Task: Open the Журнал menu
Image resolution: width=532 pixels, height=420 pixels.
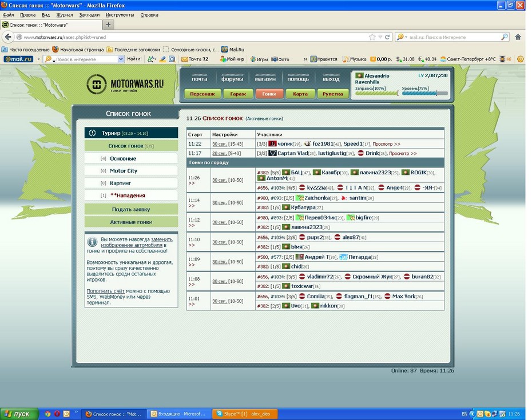Action: pyautogui.click(x=65, y=15)
